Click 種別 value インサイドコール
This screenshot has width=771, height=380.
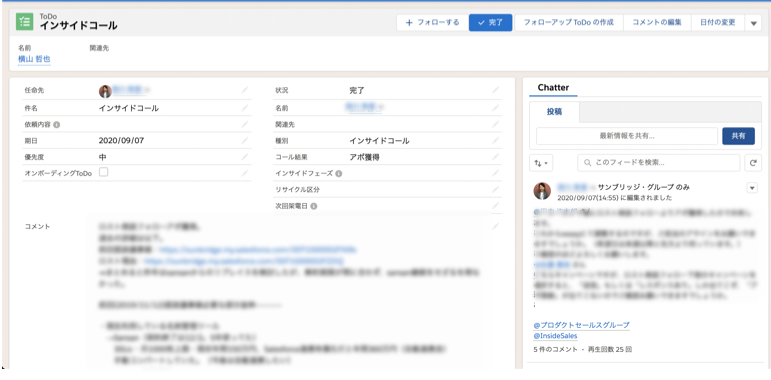[x=379, y=141]
